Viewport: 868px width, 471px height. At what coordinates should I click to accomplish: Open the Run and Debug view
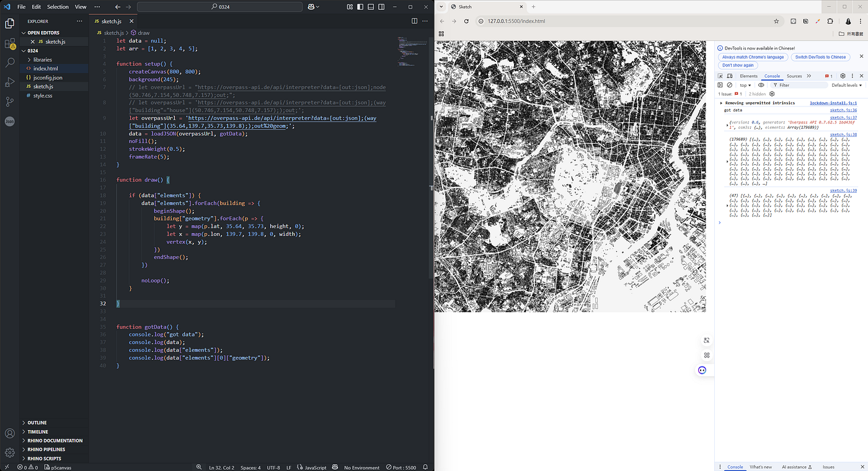tap(9, 82)
